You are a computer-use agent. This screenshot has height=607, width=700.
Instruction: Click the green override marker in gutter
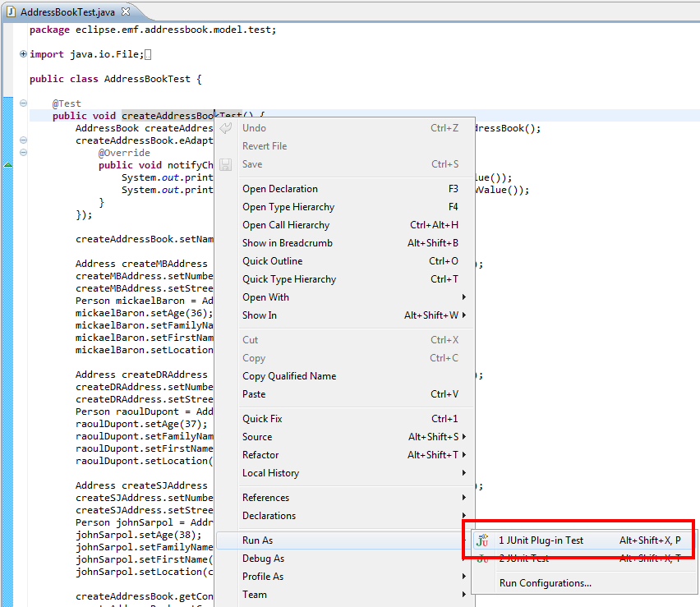[x=8, y=165]
